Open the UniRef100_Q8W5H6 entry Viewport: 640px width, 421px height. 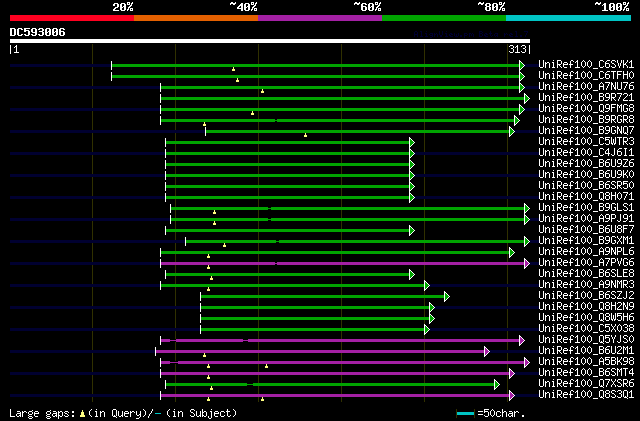click(586, 318)
